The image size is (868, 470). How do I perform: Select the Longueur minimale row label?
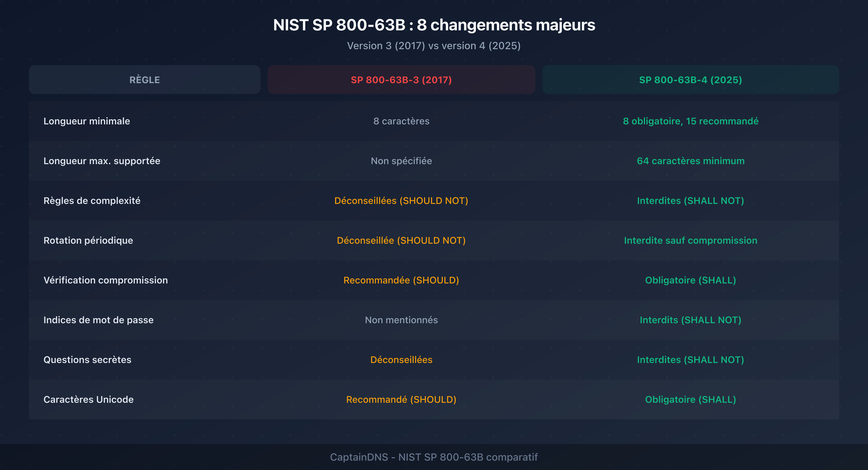point(87,121)
